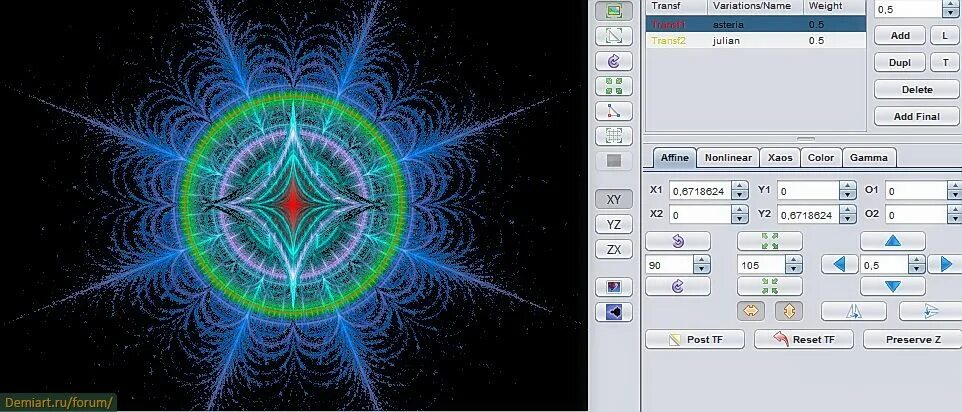Move triangle left with blue arrow
Image resolution: width=962 pixels, height=412 pixels.
pos(839,264)
